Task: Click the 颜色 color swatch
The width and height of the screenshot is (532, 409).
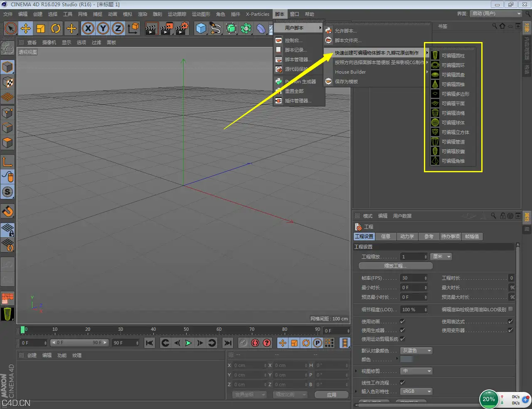Action: pyautogui.click(x=406, y=359)
